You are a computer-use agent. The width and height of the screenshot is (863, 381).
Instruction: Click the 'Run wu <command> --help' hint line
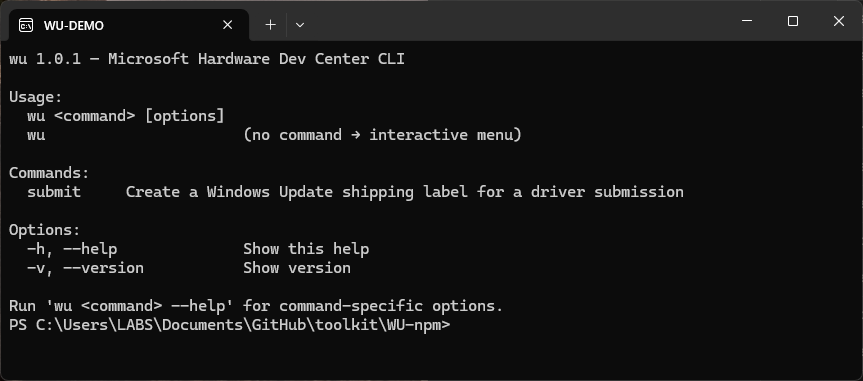(x=256, y=306)
